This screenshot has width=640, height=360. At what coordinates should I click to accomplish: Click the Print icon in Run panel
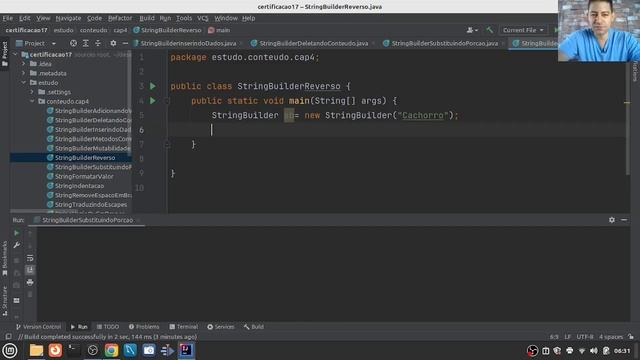(30, 282)
